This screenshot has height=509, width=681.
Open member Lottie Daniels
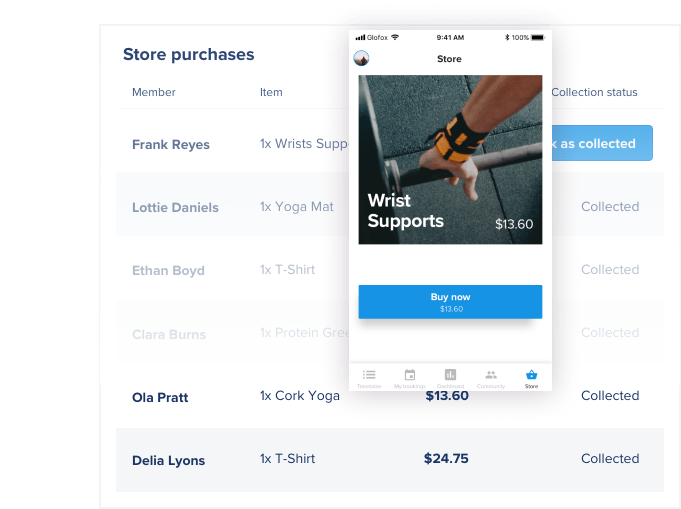click(x=175, y=208)
